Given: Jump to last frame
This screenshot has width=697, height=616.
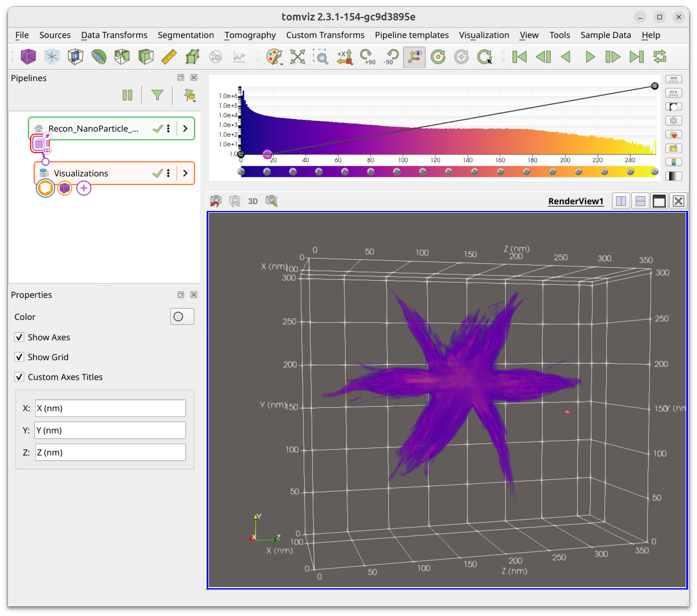Looking at the screenshot, I should (x=636, y=56).
